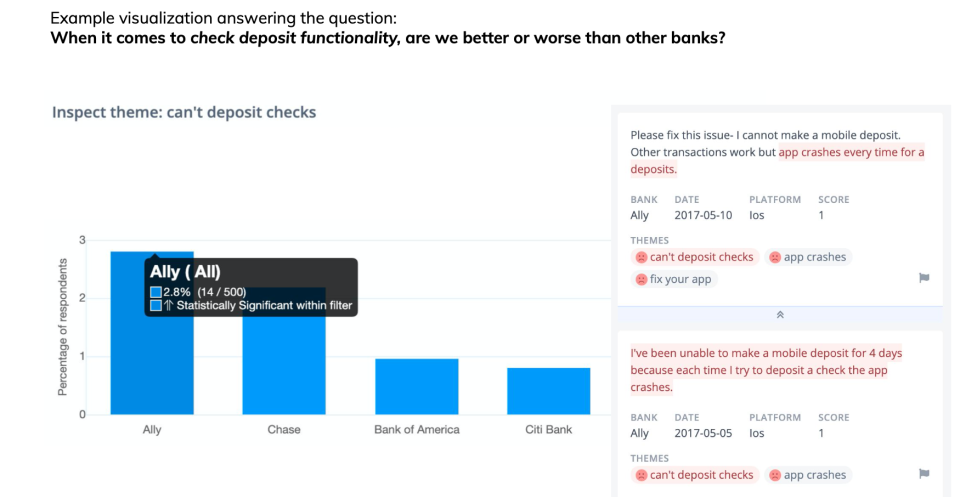Screen dimensions: 960x497
Task: Click the blue 2.8% legend swatch in tooltip
Action: point(155,292)
